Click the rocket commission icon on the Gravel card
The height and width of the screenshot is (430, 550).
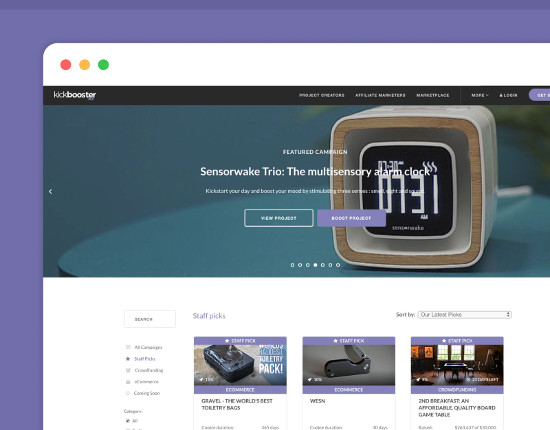[201, 379]
